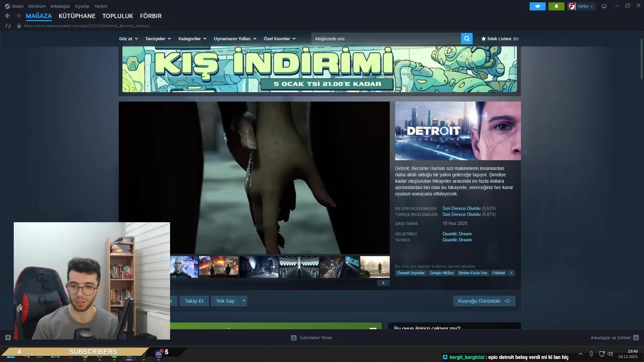644x362 pixels.
Task: Add a tag with the plus button
Action: coord(511,273)
